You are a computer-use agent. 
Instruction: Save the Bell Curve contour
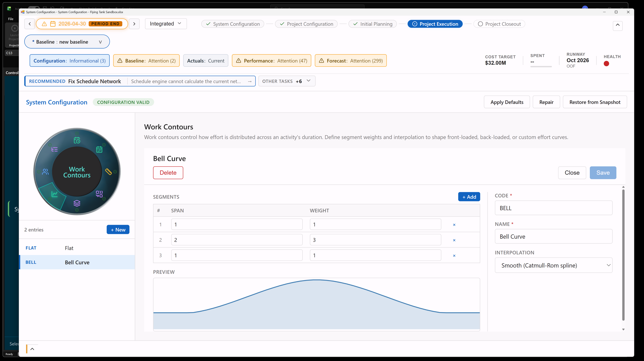point(603,173)
